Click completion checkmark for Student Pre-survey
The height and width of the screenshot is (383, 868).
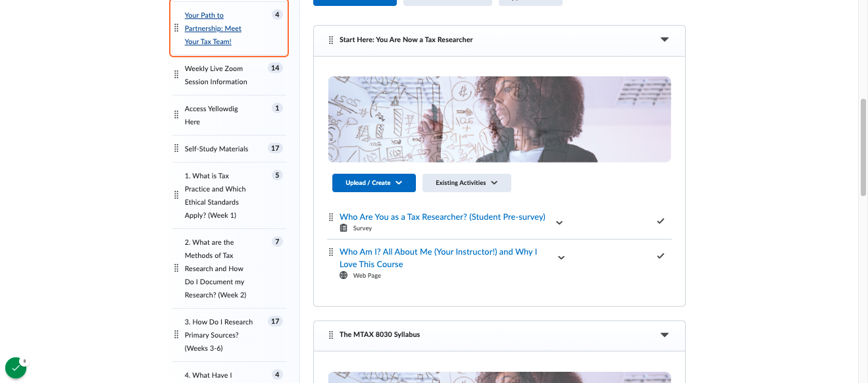click(661, 221)
